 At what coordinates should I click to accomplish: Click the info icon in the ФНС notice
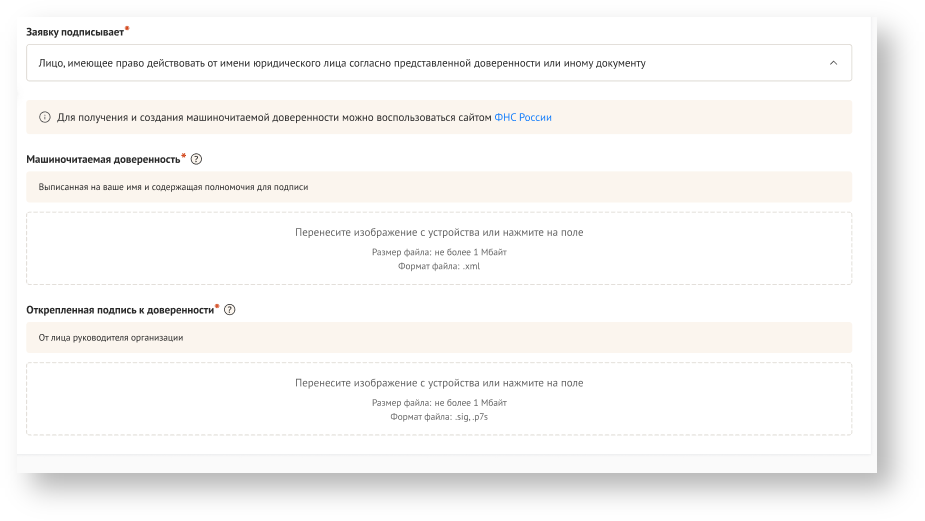[x=45, y=118]
